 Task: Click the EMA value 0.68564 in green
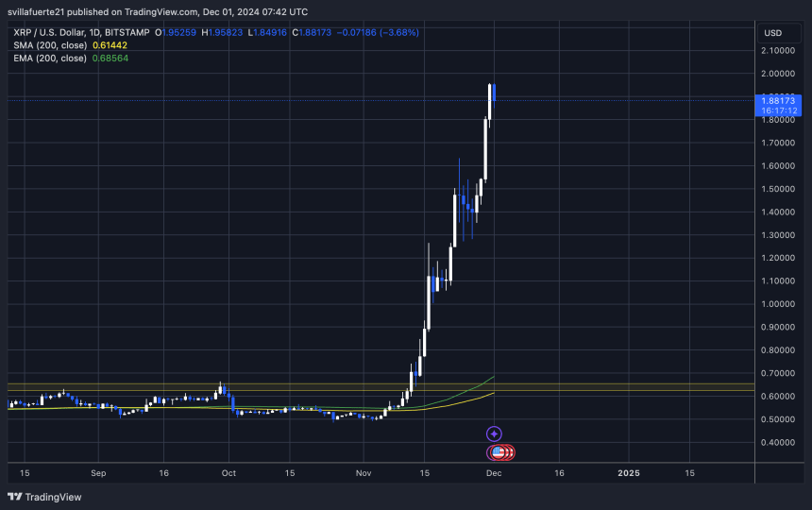[x=110, y=59]
